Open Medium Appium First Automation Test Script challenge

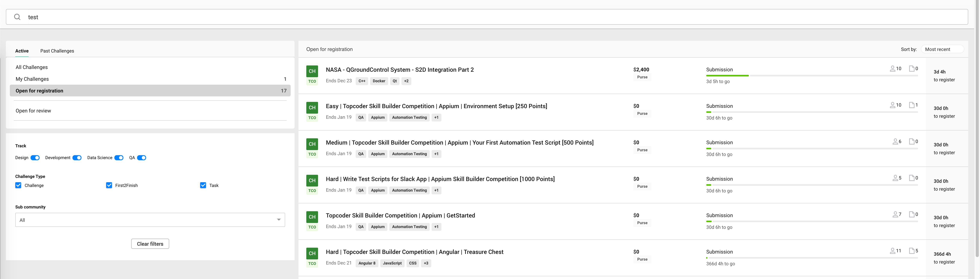tap(460, 143)
